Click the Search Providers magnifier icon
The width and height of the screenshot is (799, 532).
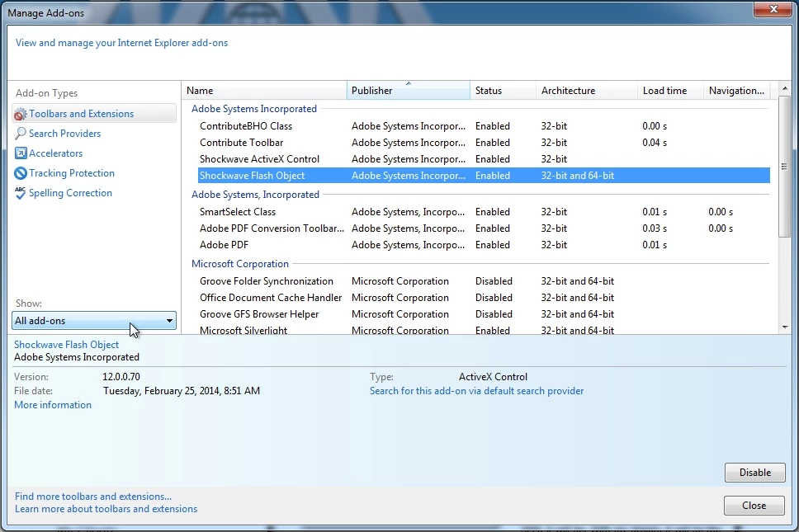click(x=20, y=134)
